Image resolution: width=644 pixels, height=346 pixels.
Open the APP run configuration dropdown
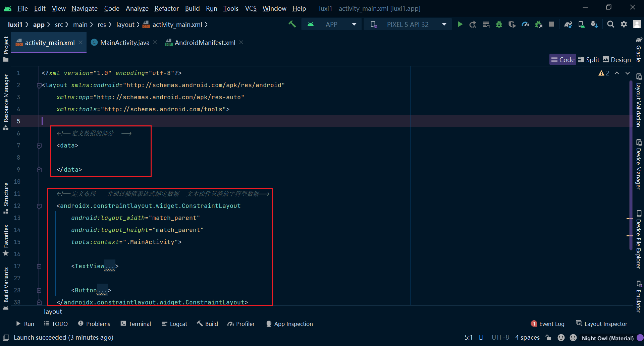pos(331,24)
